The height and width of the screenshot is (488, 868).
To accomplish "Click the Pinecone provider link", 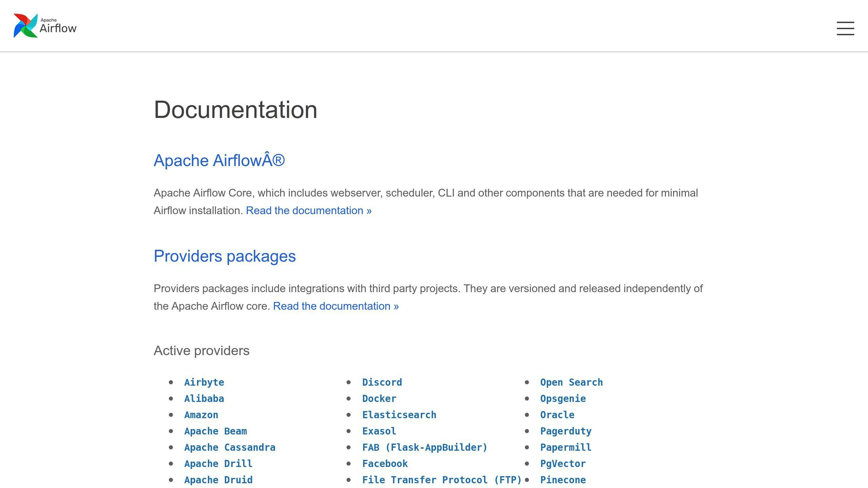I will pyautogui.click(x=563, y=480).
